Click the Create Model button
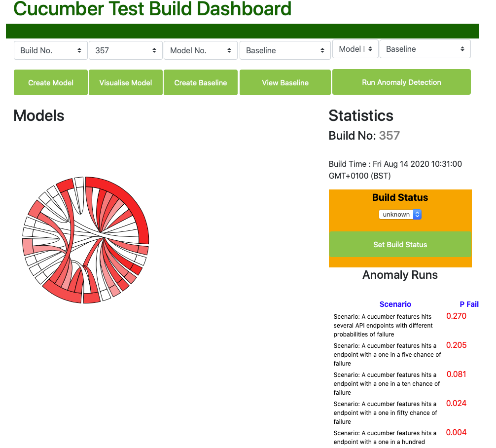 (51, 82)
